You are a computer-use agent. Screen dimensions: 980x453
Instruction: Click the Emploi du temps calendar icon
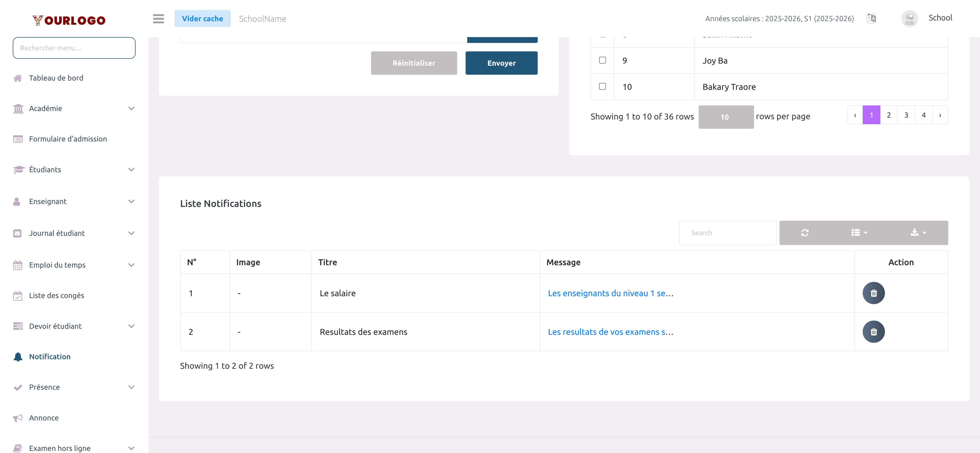tap(17, 265)
